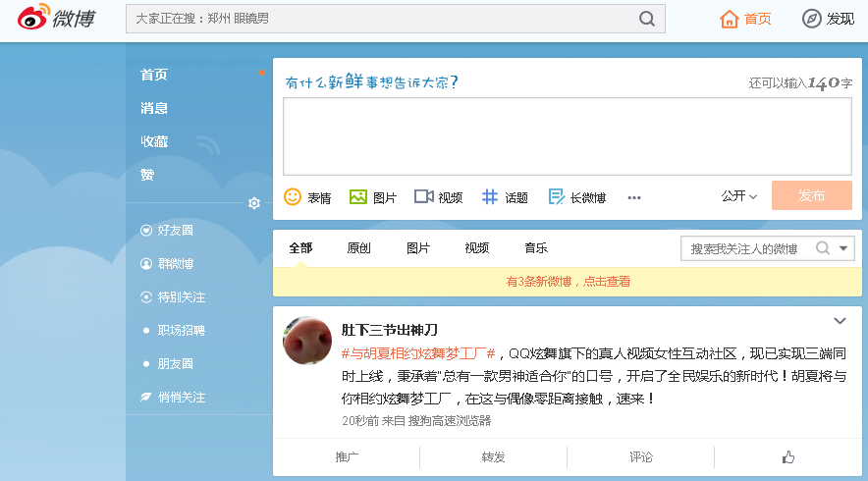Expand the feed search dropdown arrow
This screenshot has height=481, width=868.
(843, 248)
